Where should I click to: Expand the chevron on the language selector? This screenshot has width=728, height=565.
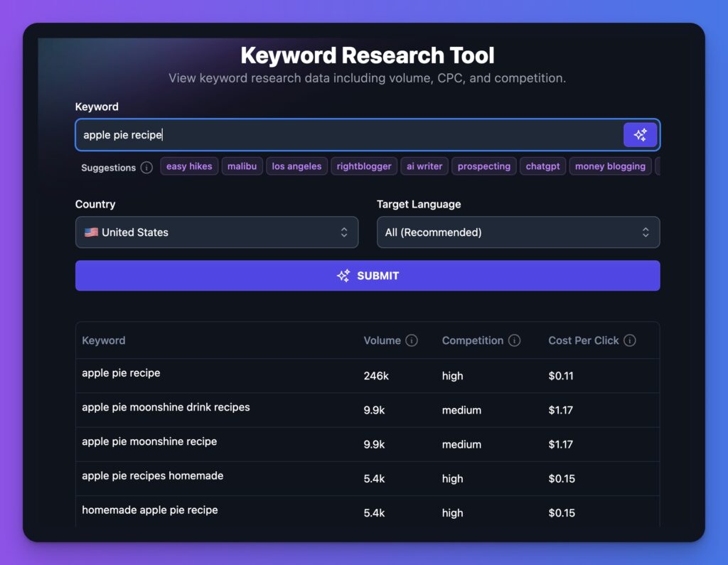point(646,232)
